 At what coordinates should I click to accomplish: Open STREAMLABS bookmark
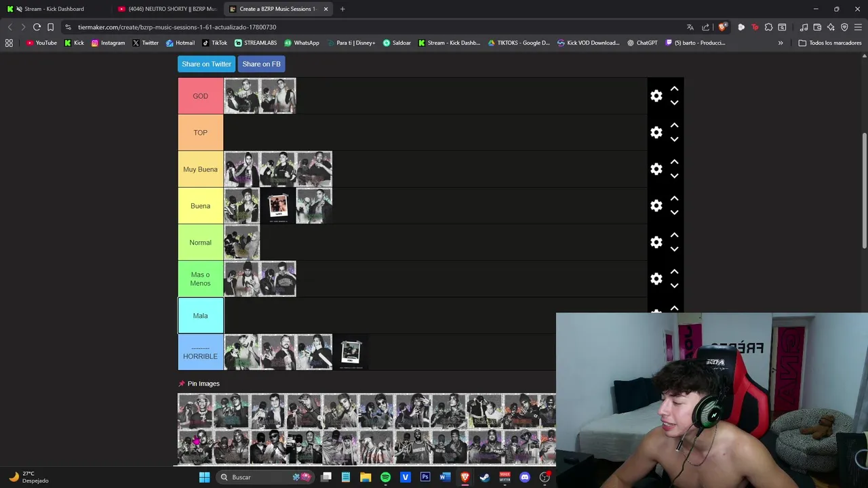point(256,43)
